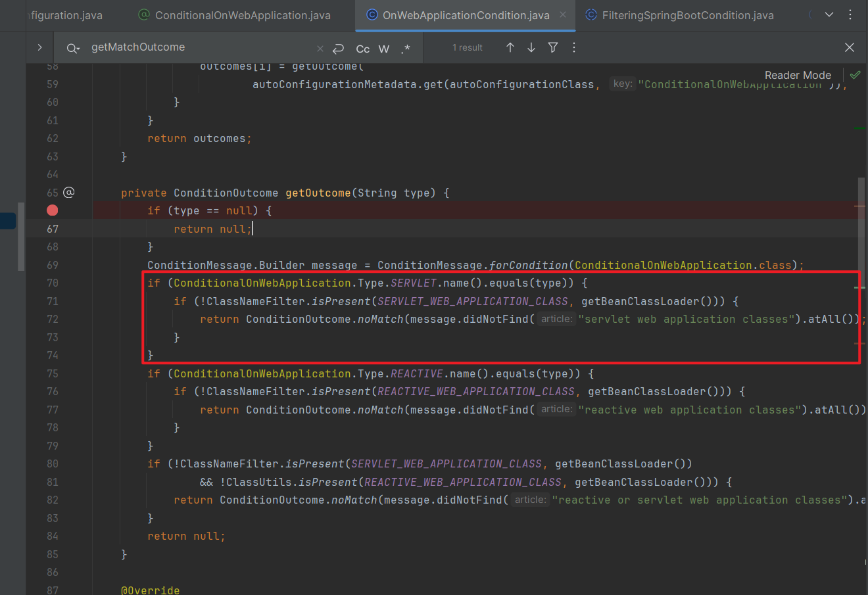Image resolution: width=868 pixels, height=595 pixels.
Task: Click Reader Mode label
Action: [x=798, y=75]
